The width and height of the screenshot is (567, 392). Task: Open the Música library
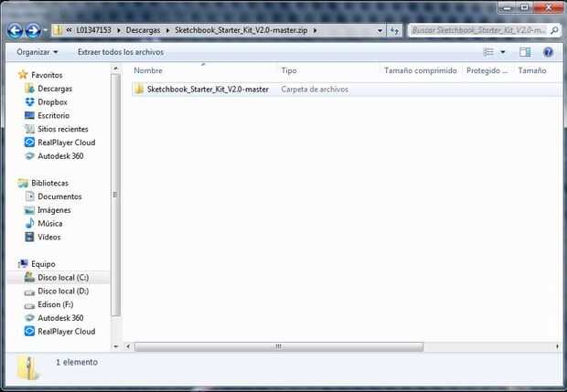[x=50, y=224]
